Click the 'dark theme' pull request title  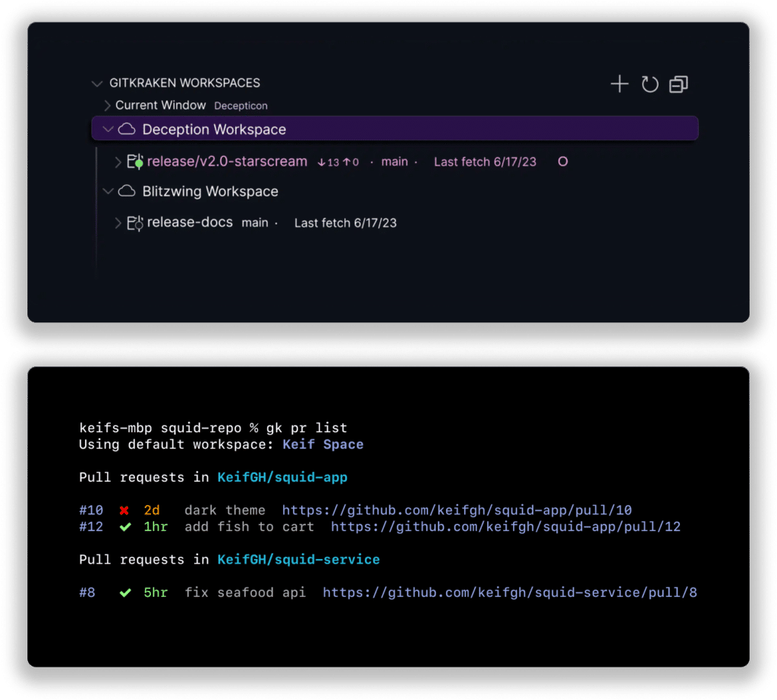(x=225, y=510)
